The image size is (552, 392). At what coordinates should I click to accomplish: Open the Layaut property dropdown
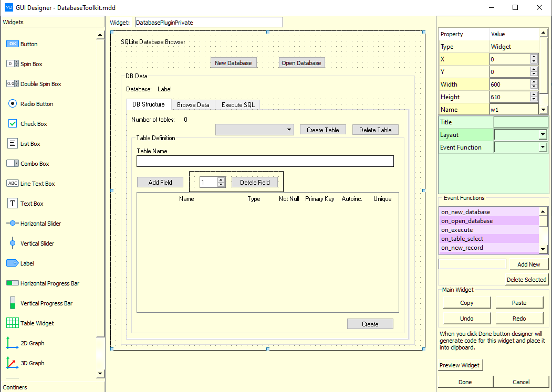click(542, 134)
